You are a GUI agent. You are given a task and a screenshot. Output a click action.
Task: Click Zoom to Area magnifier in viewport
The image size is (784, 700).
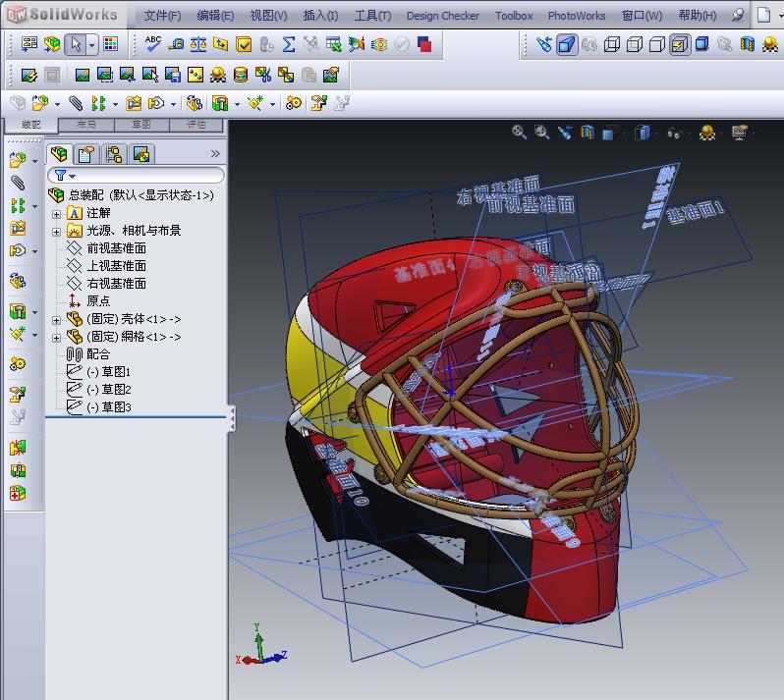pos(542,133)
